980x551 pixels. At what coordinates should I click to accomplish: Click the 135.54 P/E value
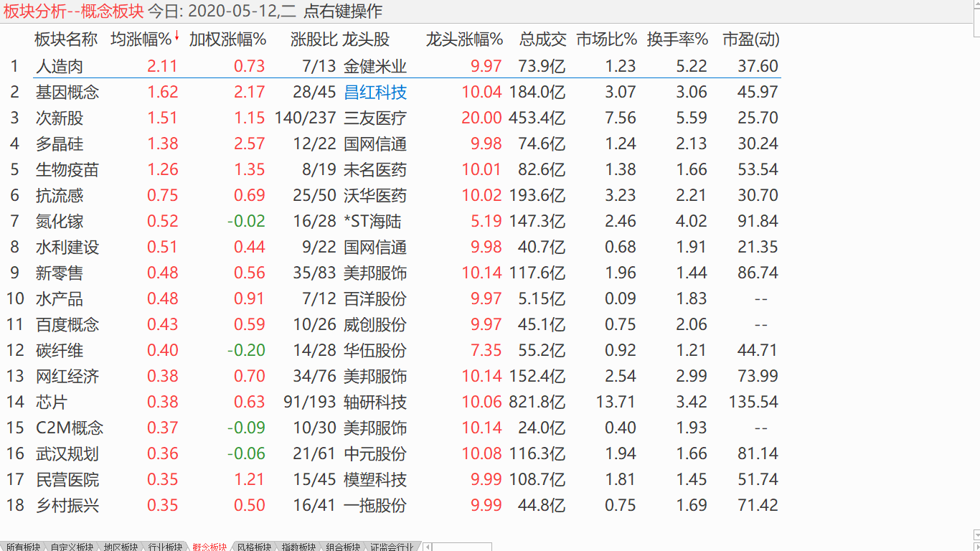coord(753,402)
